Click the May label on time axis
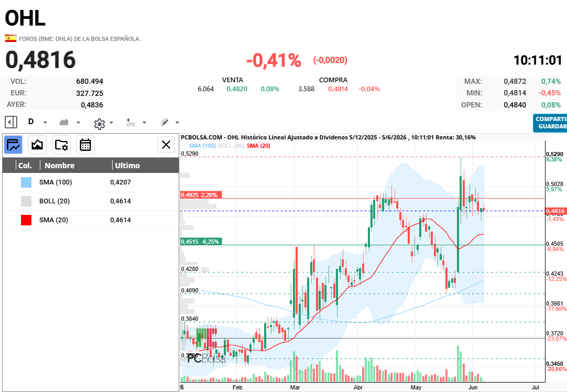The width and height of the screenshot is (567, 392). pyautogui.click(x=416, y=387)
